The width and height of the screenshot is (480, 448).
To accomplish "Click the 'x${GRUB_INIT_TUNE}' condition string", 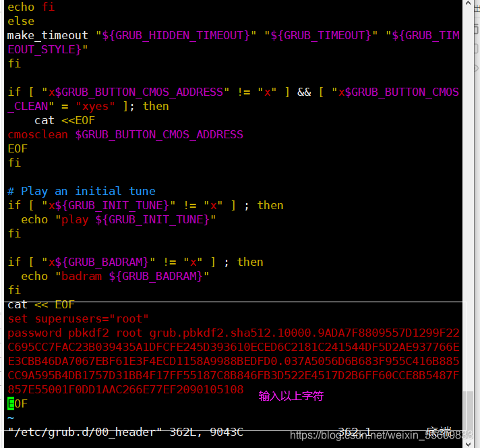I will coord(109,205).
